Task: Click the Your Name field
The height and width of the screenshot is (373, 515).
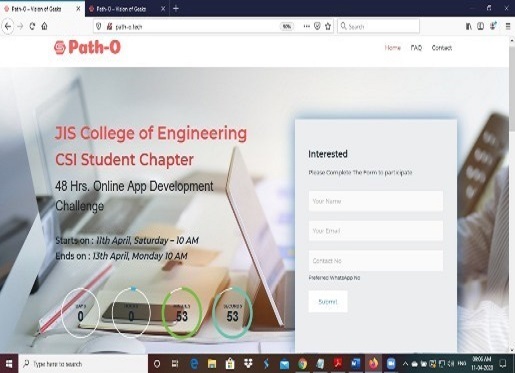Action: 376,201
